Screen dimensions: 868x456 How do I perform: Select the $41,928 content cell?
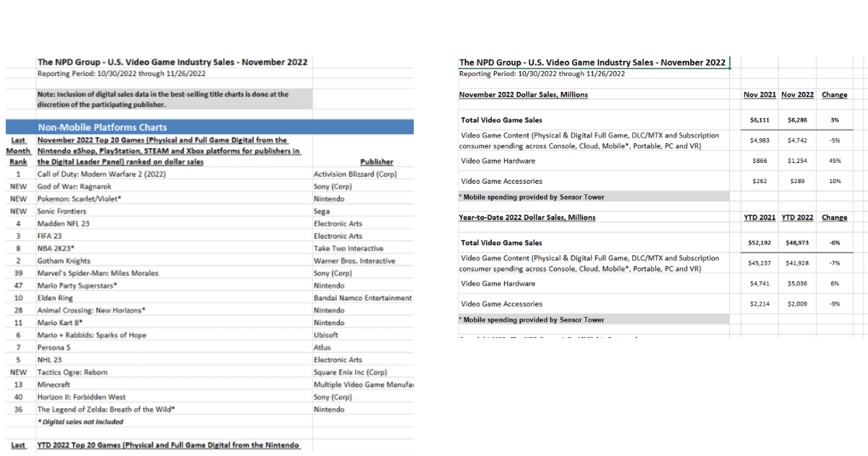tap(797, 263)
